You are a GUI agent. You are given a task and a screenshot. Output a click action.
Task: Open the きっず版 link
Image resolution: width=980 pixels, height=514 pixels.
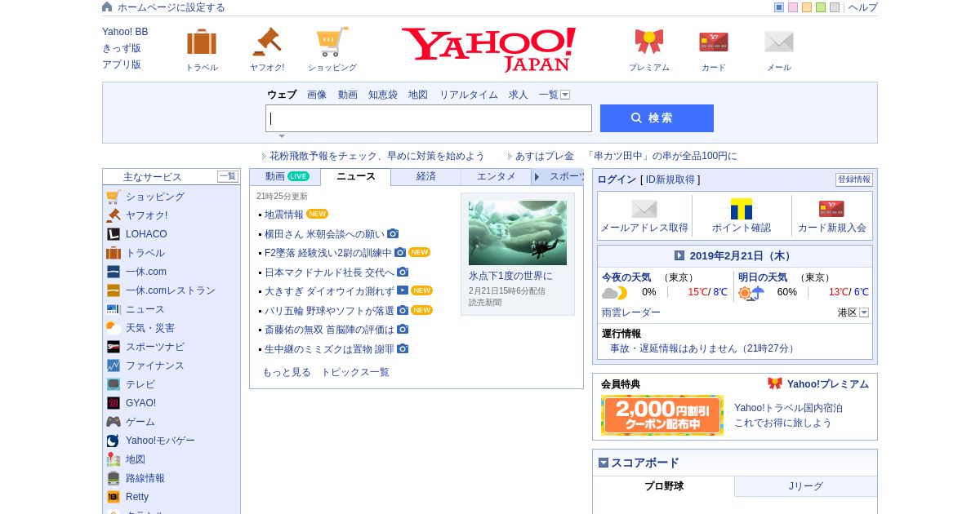(x=122, y=48)
